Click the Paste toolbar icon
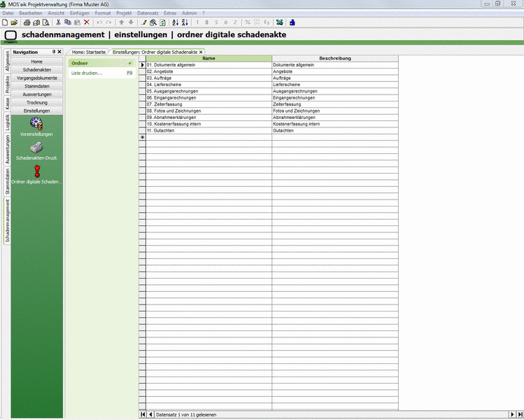Viewport: 524px width, 420px height. (x=77, y=22)
